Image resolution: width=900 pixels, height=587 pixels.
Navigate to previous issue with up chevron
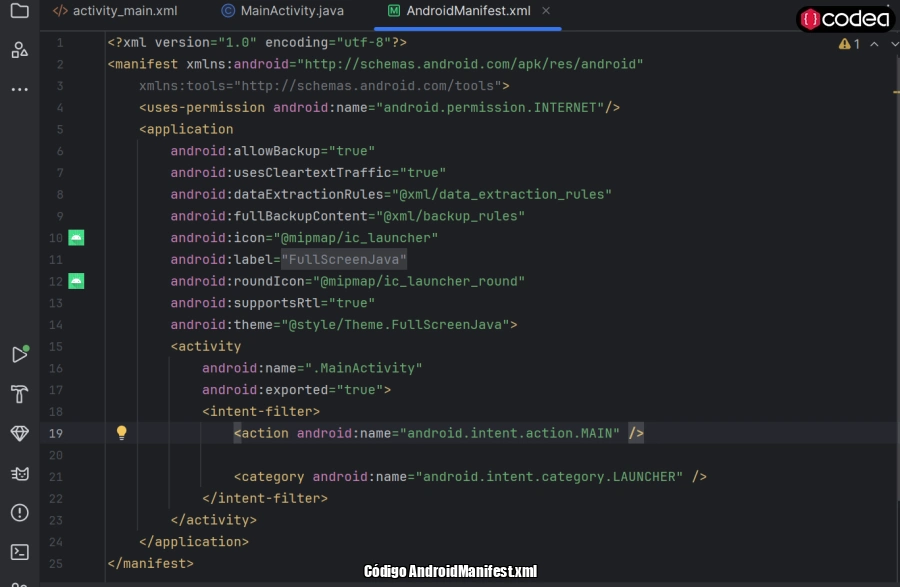(x=872, y=45)
